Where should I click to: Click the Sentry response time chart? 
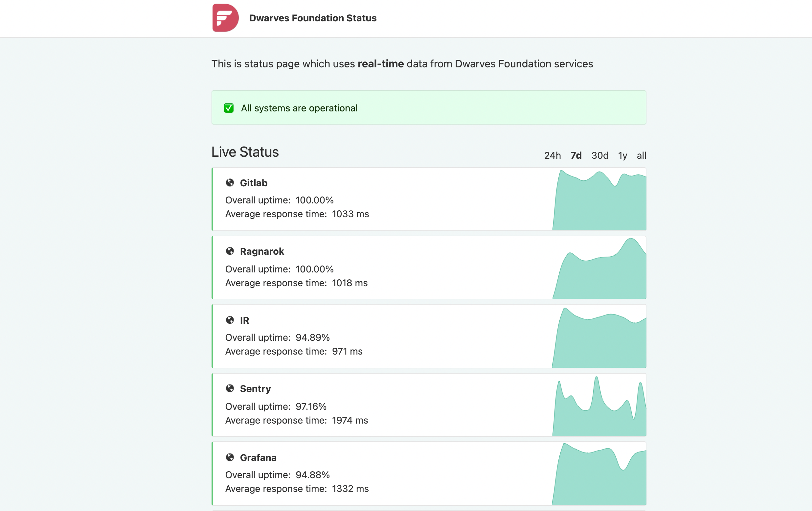[x=599, y=406]
